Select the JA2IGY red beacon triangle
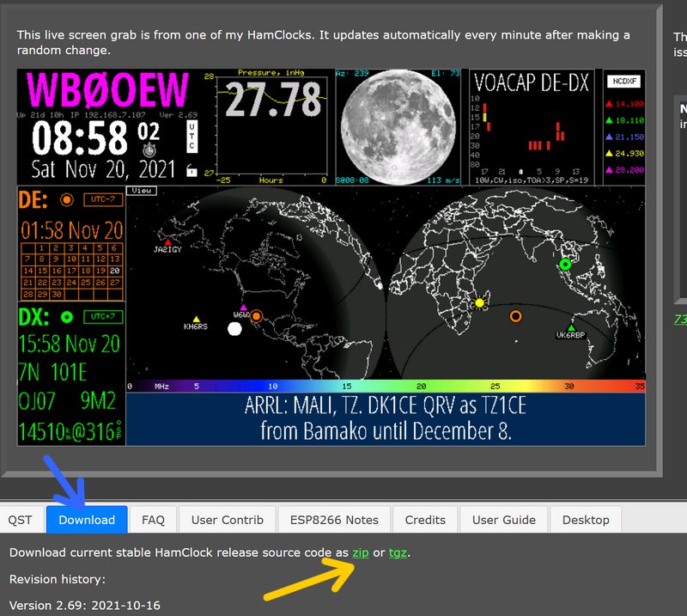Image resolution: width=687 pixels, height=616 pixels. click(x=167, y=242)
